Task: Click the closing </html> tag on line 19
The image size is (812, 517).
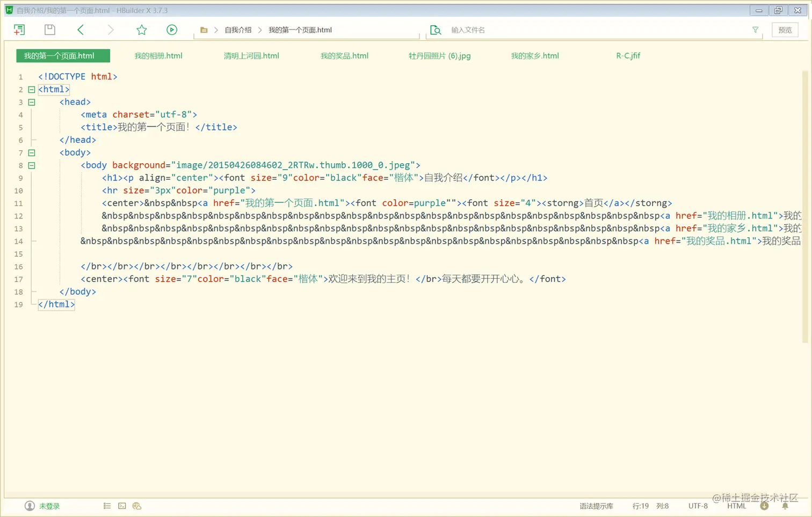Action: click(x=56, y=305)
